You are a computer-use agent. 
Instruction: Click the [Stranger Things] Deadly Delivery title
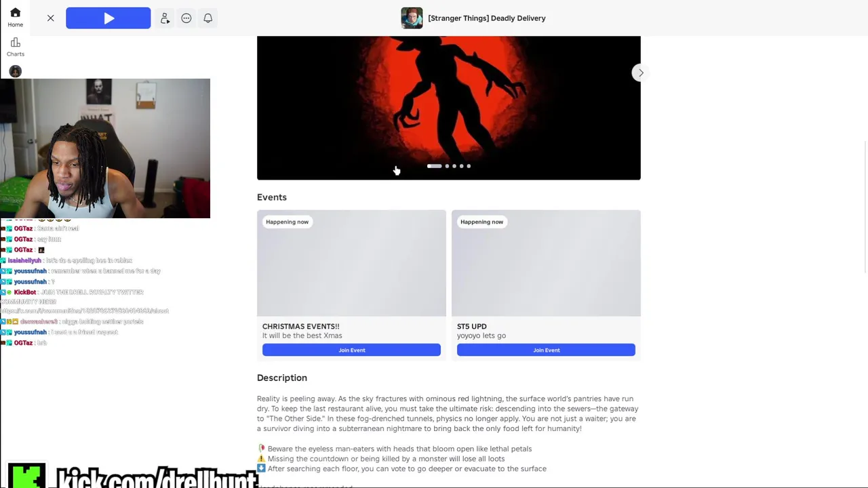[487, 18]
